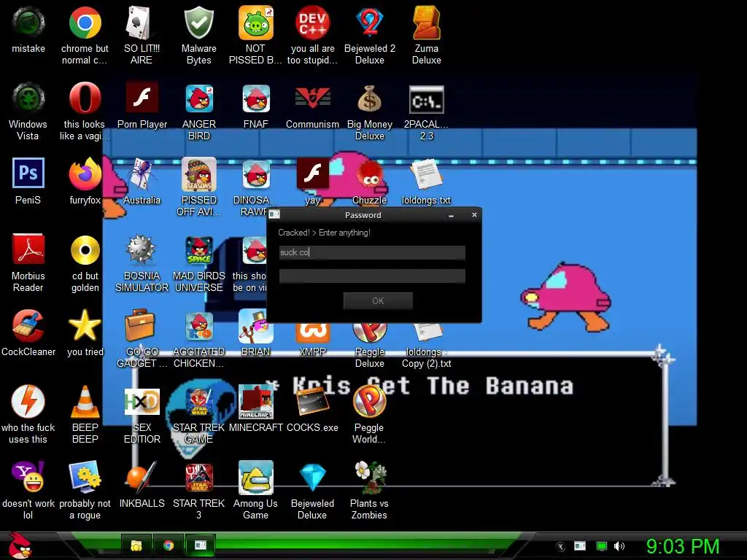Open the BOSNIA SIMULATOR mine icon
747x560 pixels.
[142, 249]
